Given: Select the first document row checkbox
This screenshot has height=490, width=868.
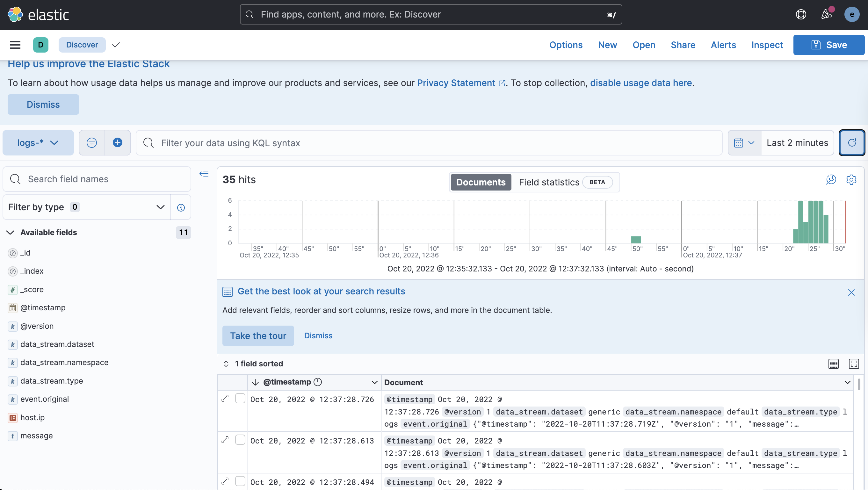Looking at the screenshot, I should (240, 399).
